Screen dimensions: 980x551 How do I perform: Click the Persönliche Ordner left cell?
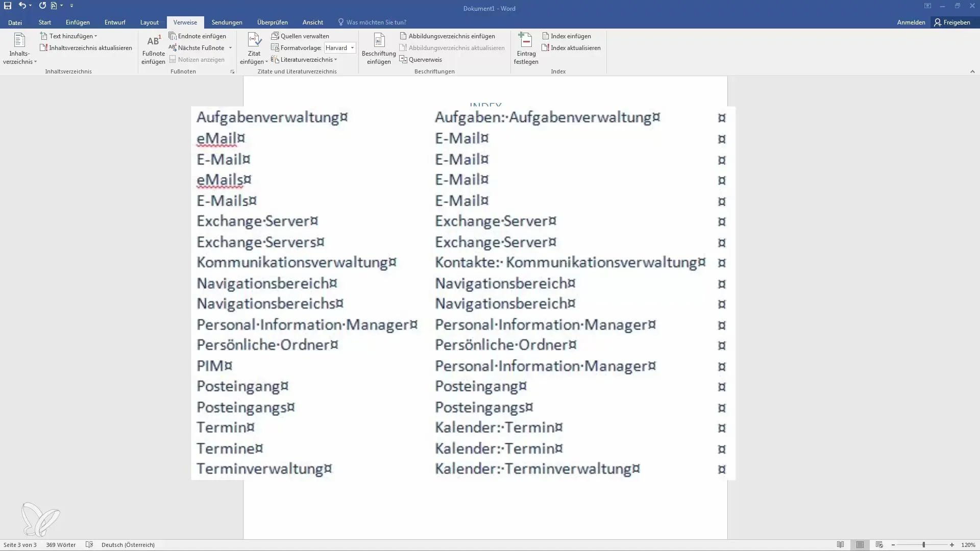[x=267, y=345]
